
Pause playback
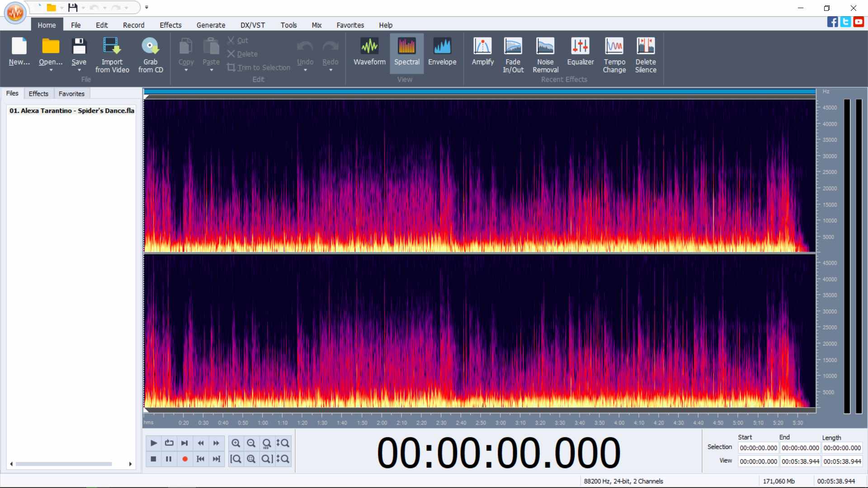169,459
